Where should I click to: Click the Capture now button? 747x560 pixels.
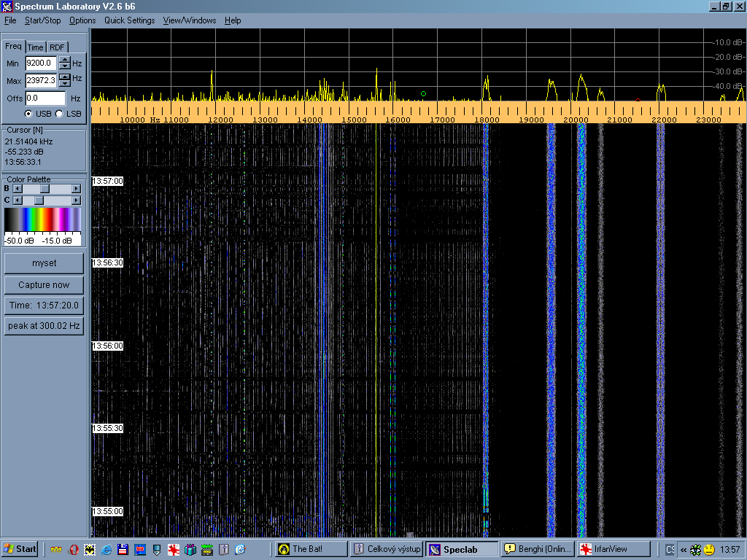click(x=44, y=285)
